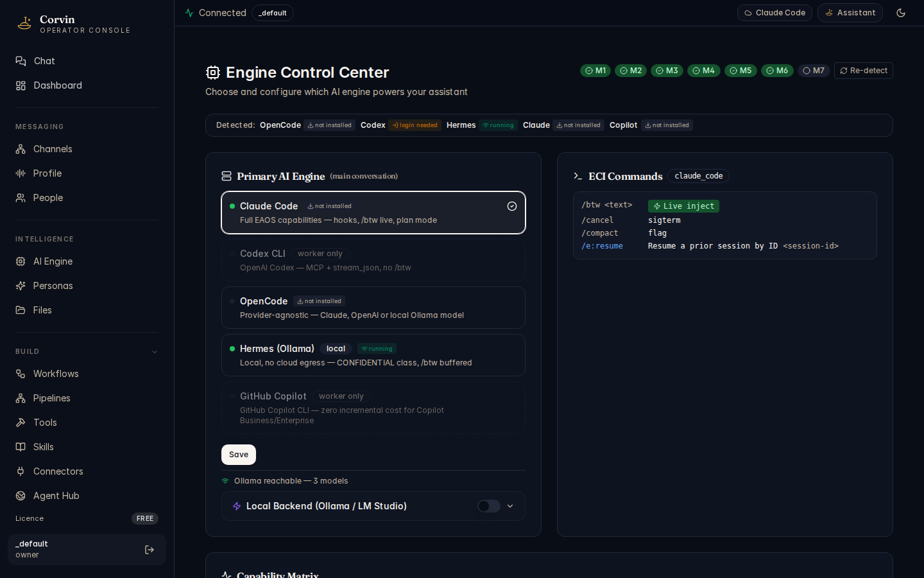The width and height of the screenshot is (924, 578).
Task: Click Copilot not installed badge
Action: tap(667, 125)
